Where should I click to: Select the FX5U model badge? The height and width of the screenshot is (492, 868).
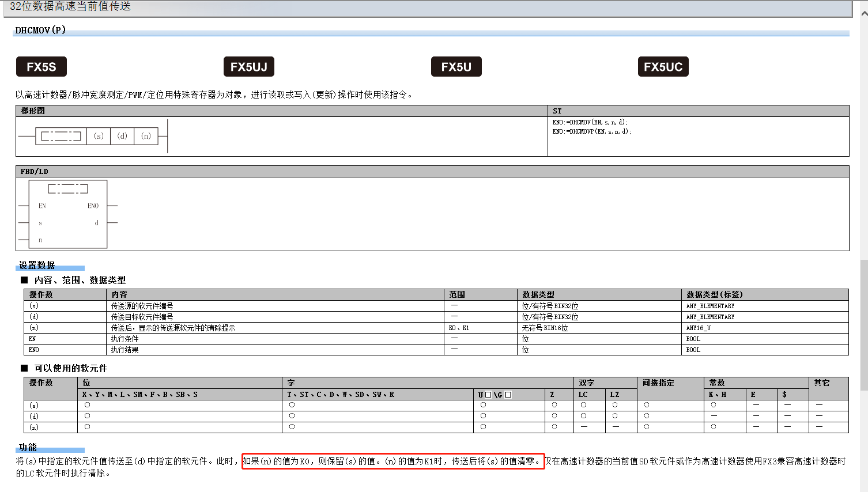(x=456, y=67)
